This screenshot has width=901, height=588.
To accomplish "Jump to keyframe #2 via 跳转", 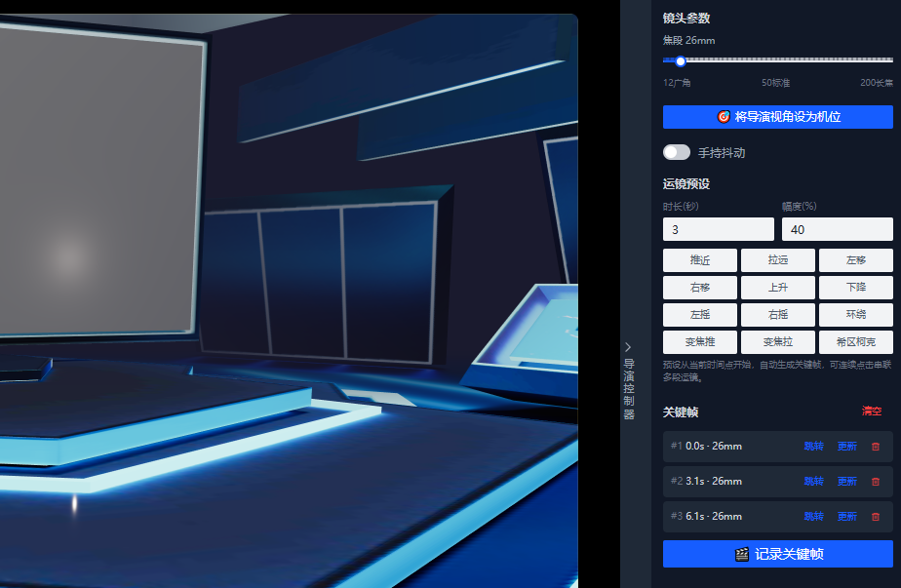I will click(813, 482).
